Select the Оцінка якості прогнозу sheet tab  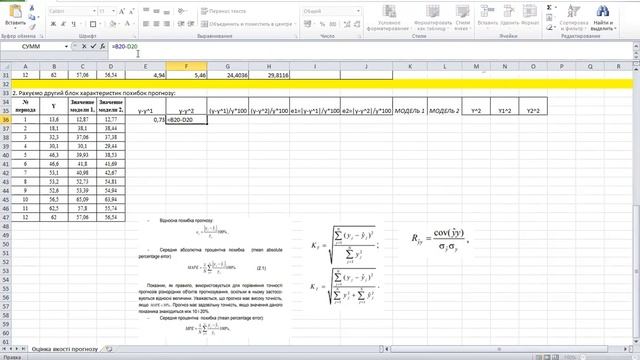tap(64, 349)
